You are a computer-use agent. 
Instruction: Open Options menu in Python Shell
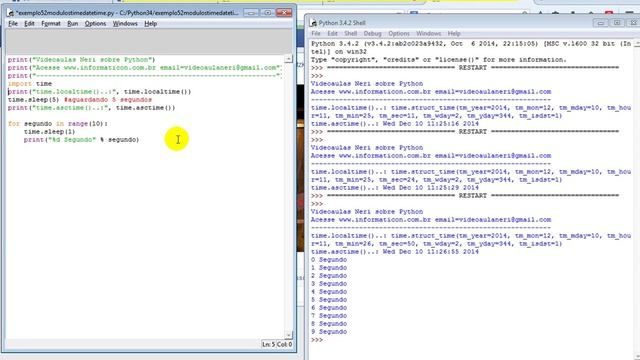tap(399, 33)
